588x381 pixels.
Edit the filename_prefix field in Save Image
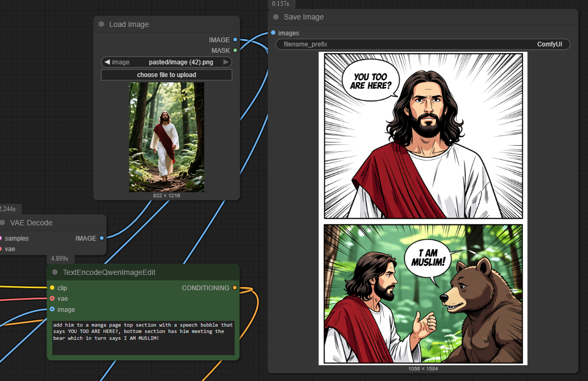click(x=423, y=44)
